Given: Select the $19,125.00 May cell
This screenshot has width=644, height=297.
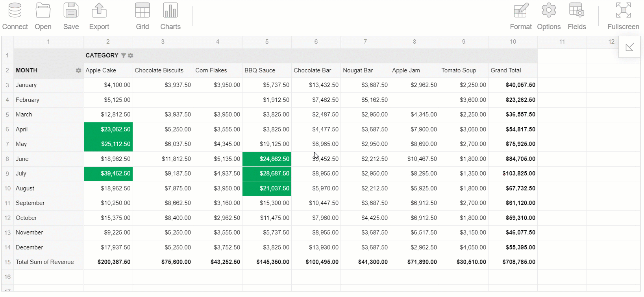Looking at the screenshot, I should [267, 144].
